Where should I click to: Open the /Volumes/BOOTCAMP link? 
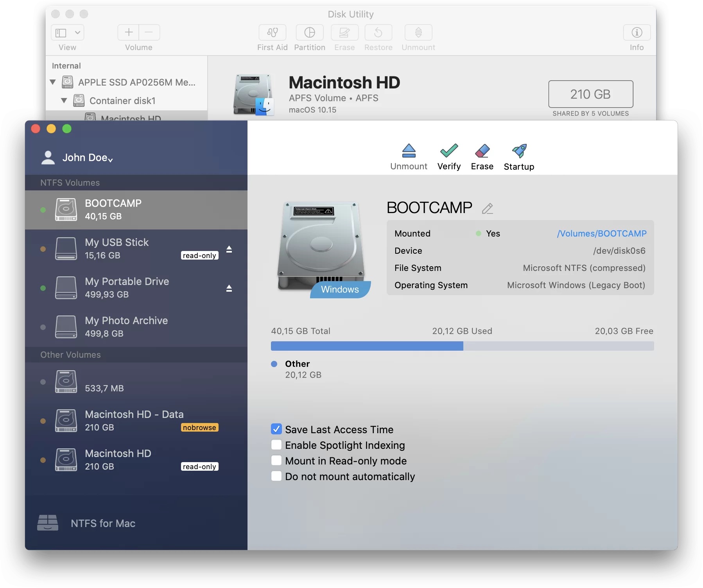[602, 233]
